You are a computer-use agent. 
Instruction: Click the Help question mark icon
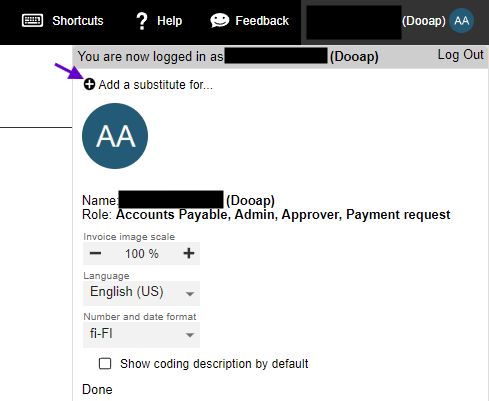[142, 21]
